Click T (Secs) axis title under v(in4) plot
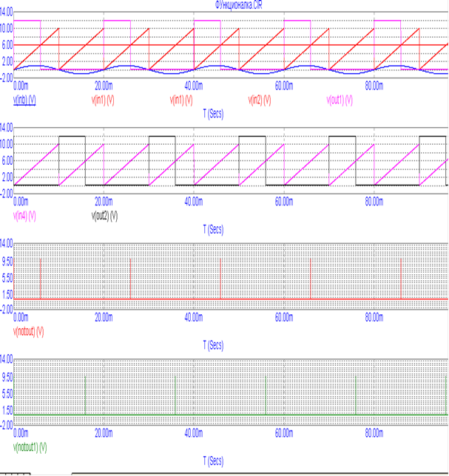 [x=213, y=229]
